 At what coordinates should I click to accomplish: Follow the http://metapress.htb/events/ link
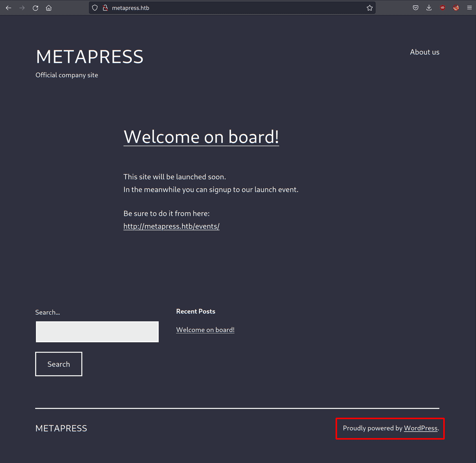click(x=171, y=226)
